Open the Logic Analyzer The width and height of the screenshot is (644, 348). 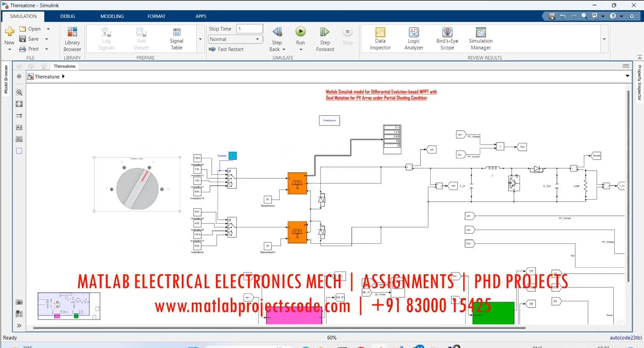[414, 39]
